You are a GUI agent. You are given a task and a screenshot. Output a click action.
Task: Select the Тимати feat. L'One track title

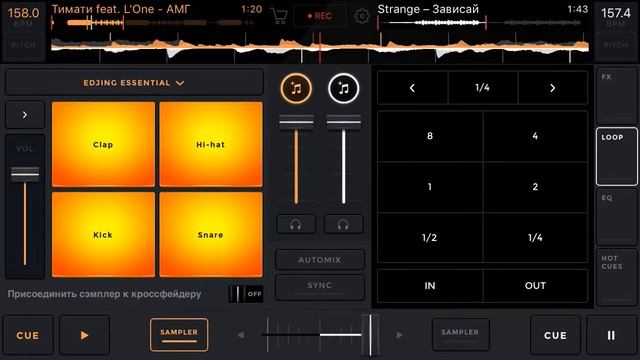(121, 9)
